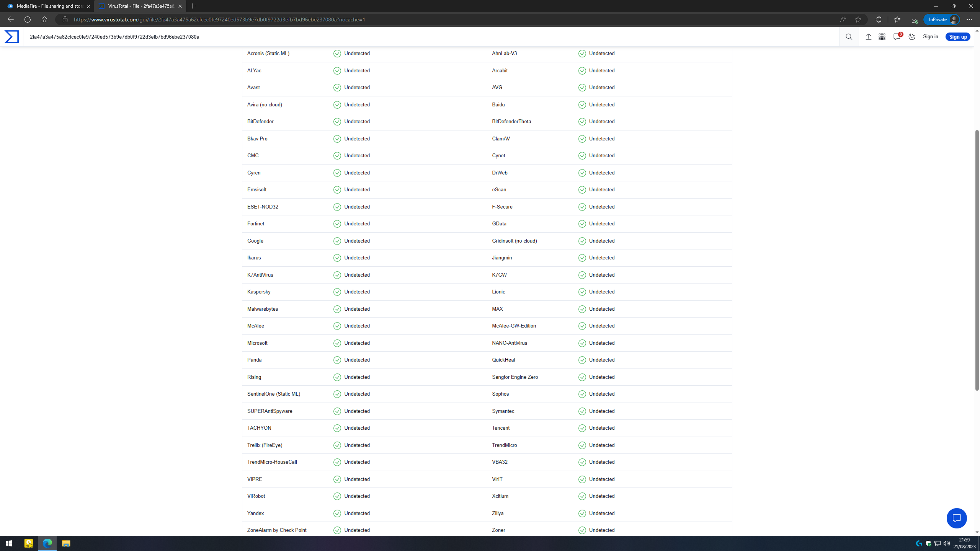This screenshot has height=551, width=980.
Task: Click the Sign in link
Action: (930, 37)
